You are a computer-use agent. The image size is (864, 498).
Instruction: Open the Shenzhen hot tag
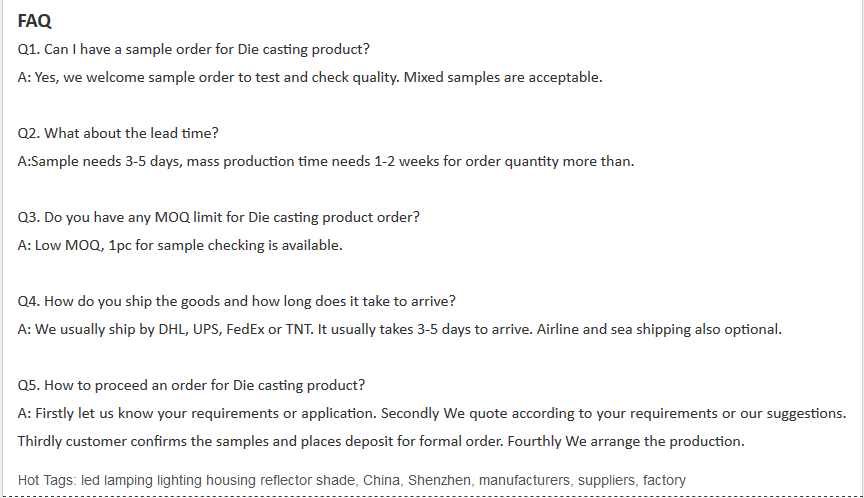(x=439, y=480)
